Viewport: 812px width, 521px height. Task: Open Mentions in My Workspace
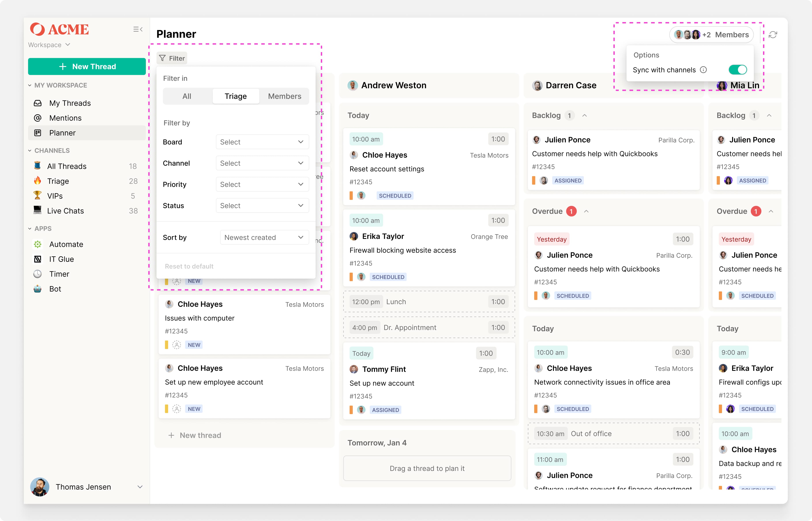65,118
